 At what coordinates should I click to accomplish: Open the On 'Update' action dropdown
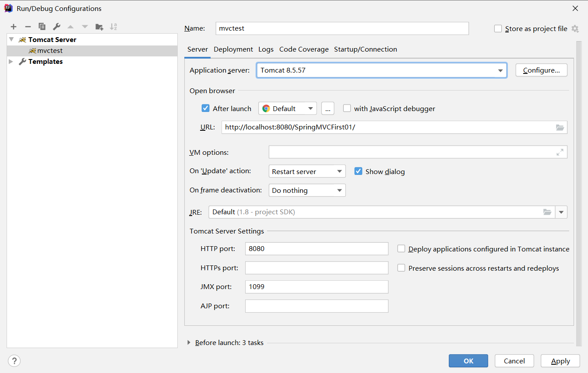pyautogui.click(x=307, y=171)
